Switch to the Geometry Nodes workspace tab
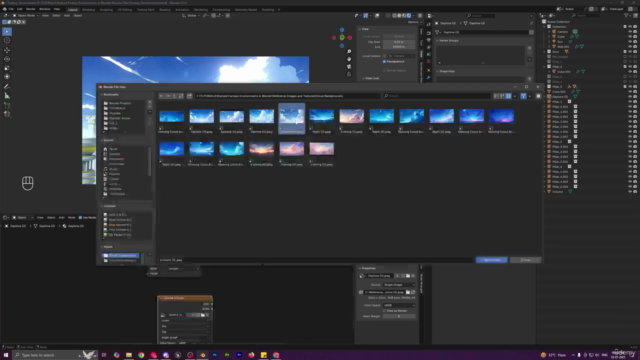 pos(246,9)
